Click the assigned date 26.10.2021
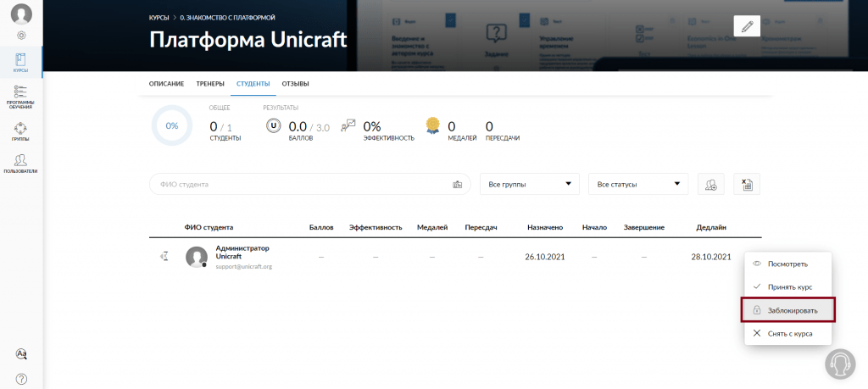Viewport: 868px width, 389px height. [x=545, y=258]
